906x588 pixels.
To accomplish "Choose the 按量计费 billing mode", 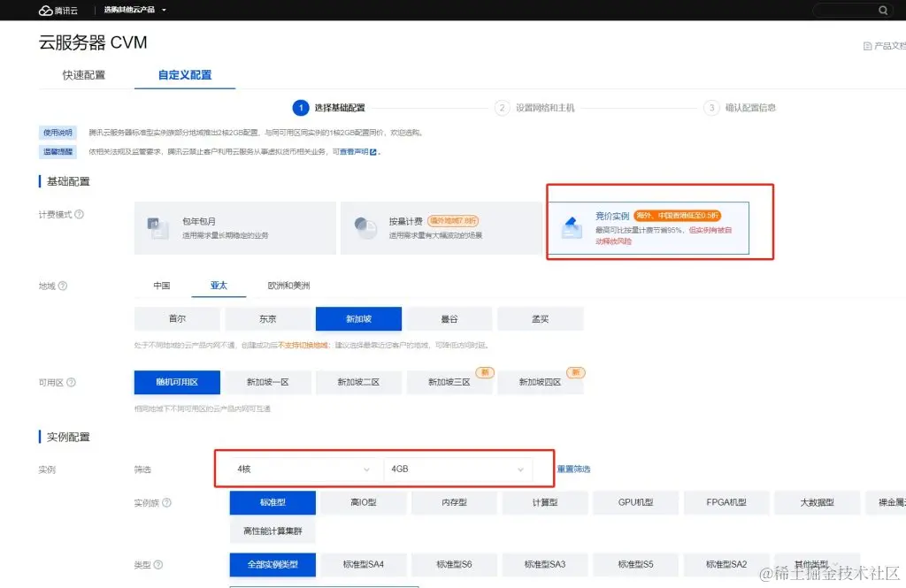I will (441, 228).
